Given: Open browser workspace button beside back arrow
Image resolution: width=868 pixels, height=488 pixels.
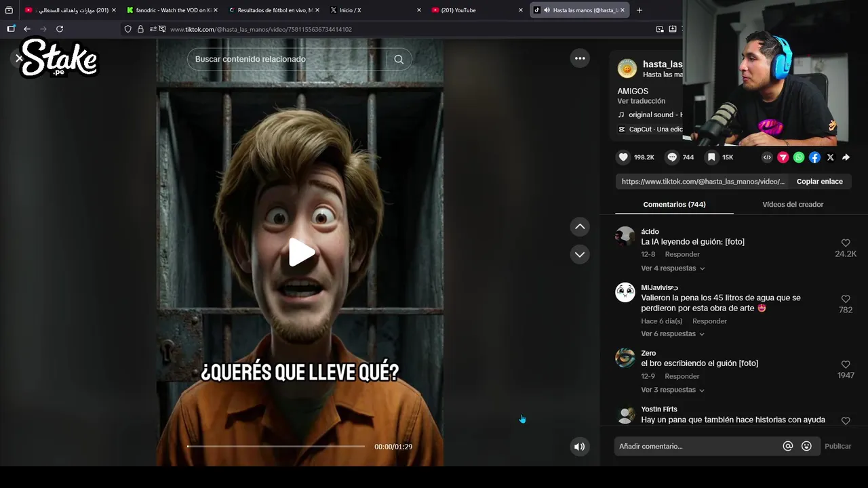Looking at the screenshot, I should (x=11, y=29).
